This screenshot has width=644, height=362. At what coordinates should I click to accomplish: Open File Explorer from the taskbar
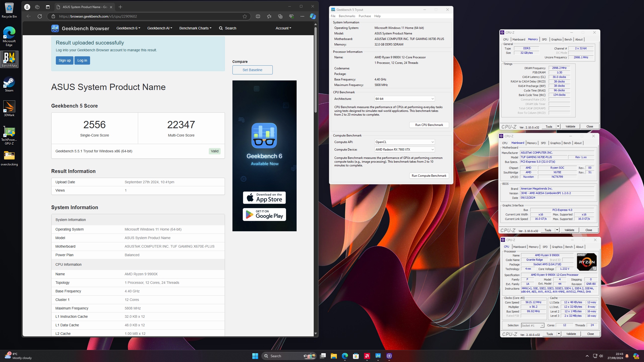pyautogui.click(x=334, y=356)
